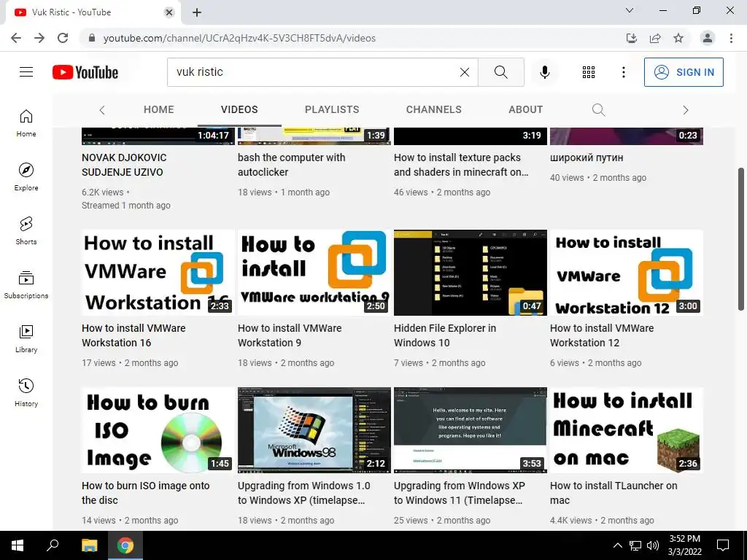Open 'How to install texture packs' title
The image size is (747, 560).
pyautogui.click(x=461, y=165)
